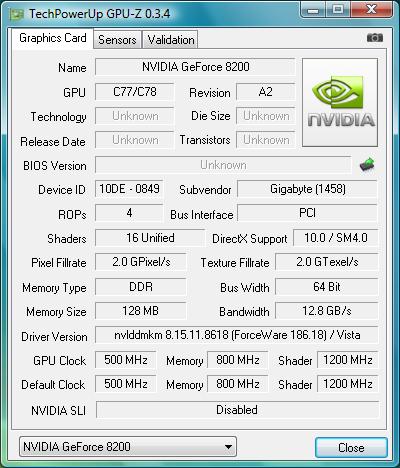Viewport: 400px width, 468px height.
Task: Click the Memory Size value 128 MB
Action: [141, 311]
